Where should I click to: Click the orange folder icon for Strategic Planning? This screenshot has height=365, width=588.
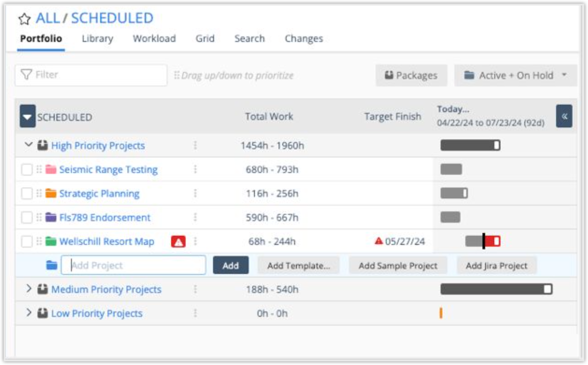pyautogui.click(x=51, y=194)
